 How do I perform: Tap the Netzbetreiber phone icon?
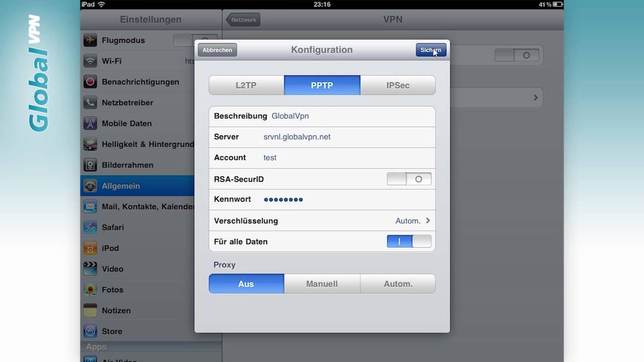coord(91,103)
